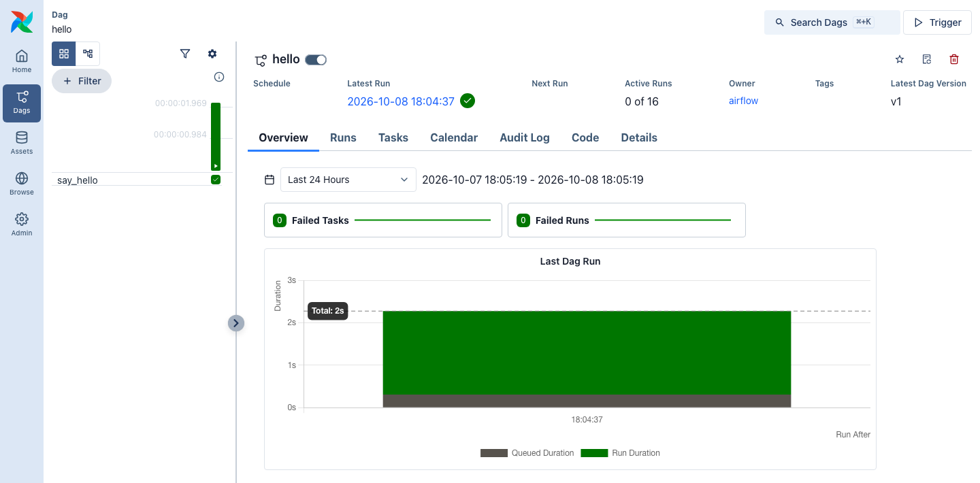This screenshot has width=980, height=483.
Task: Switch to the Calendar tab
Action: coord(454,137)
